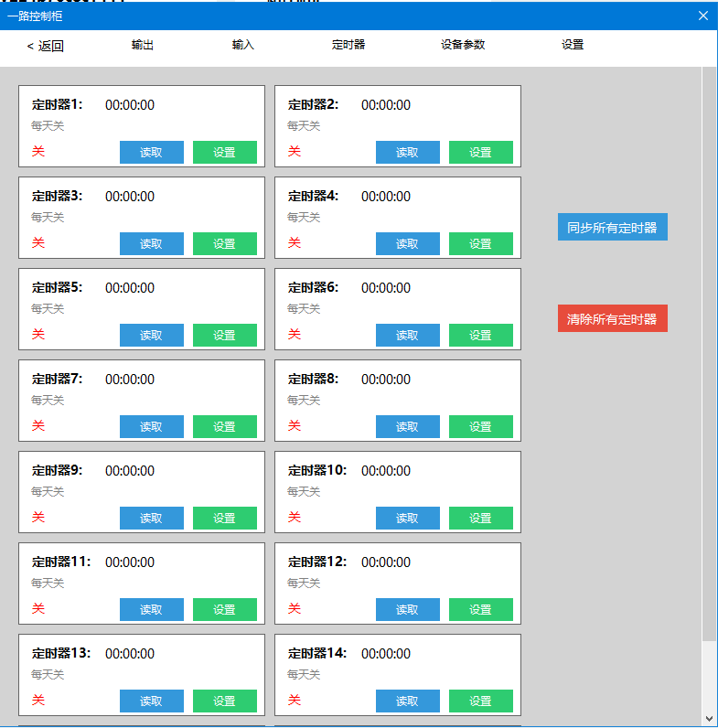Read 定时器3 with its 读取 button
718x728 pixels.
pyautogui.click(x=152, y=244)
